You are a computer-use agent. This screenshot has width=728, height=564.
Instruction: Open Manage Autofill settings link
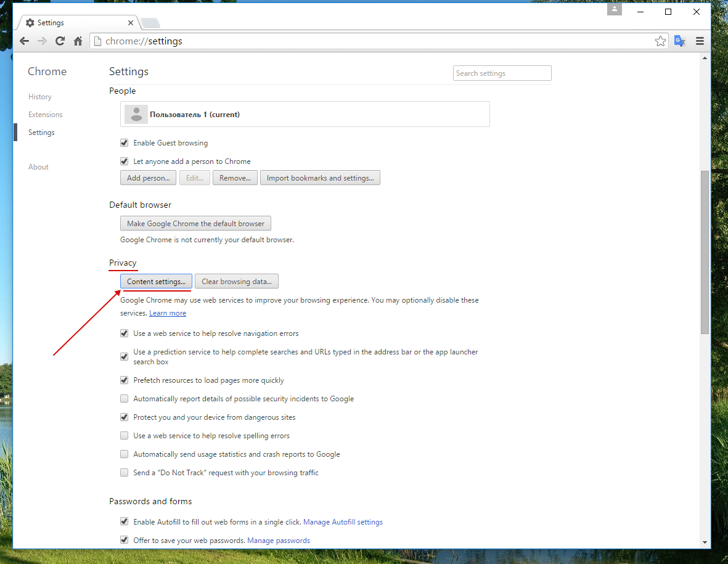(x=343, y=522)
